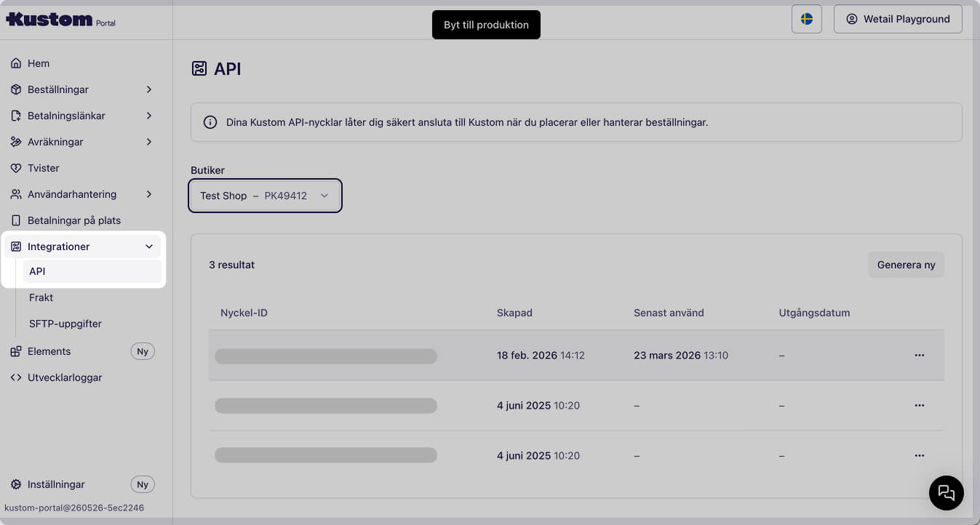The width and height of the screenshot is (980, 525).
Task: Click the Inställningar gear icon
Action: tap(16, 484)
